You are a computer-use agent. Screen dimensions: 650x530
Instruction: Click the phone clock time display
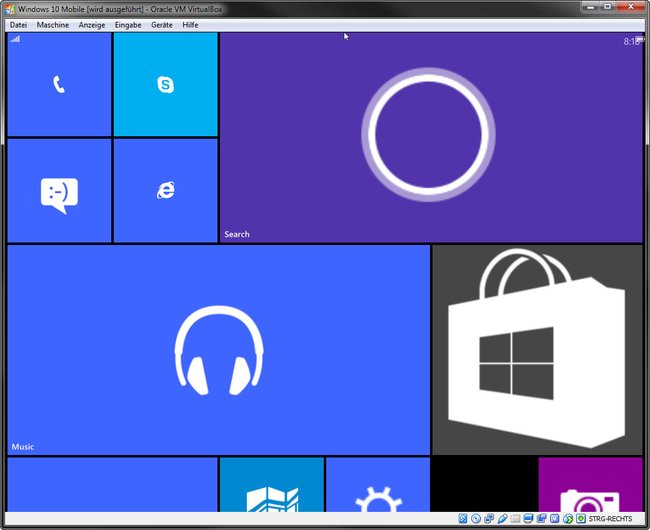pyautogui.click(x=631, y=41)
